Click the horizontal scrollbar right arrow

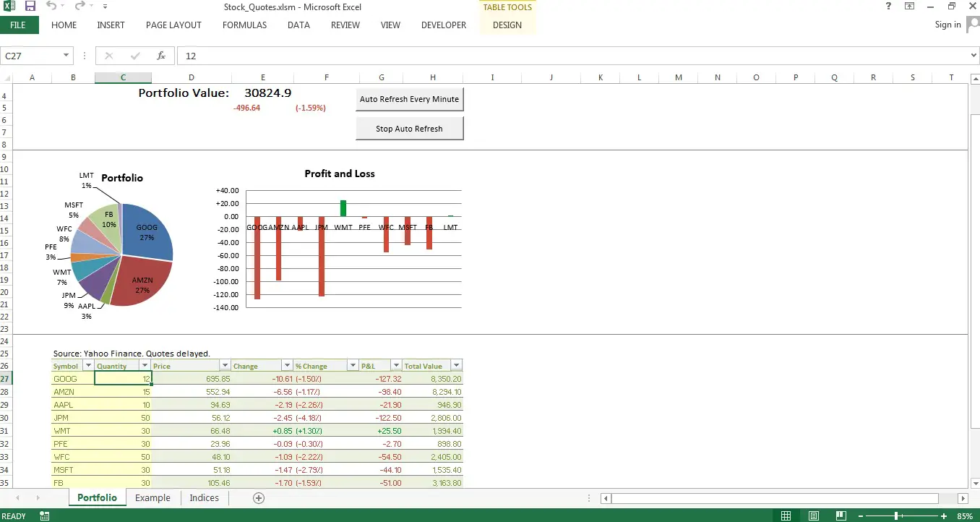tap(963, 498)
